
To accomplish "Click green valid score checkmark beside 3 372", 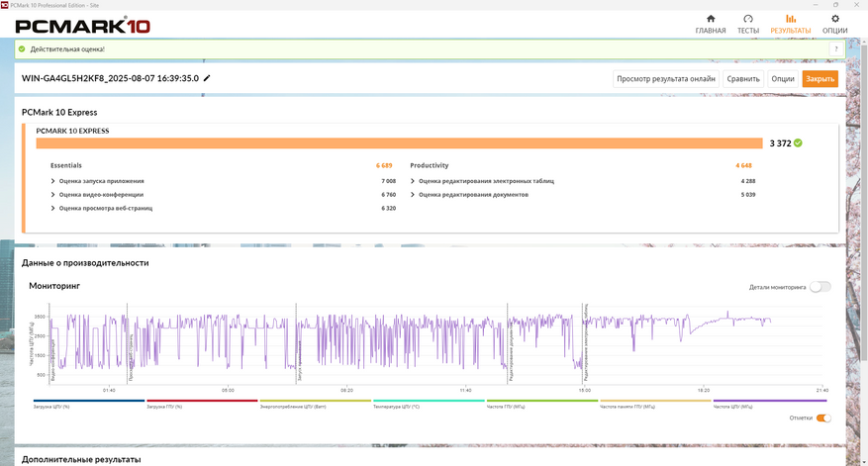I will 798,142.
